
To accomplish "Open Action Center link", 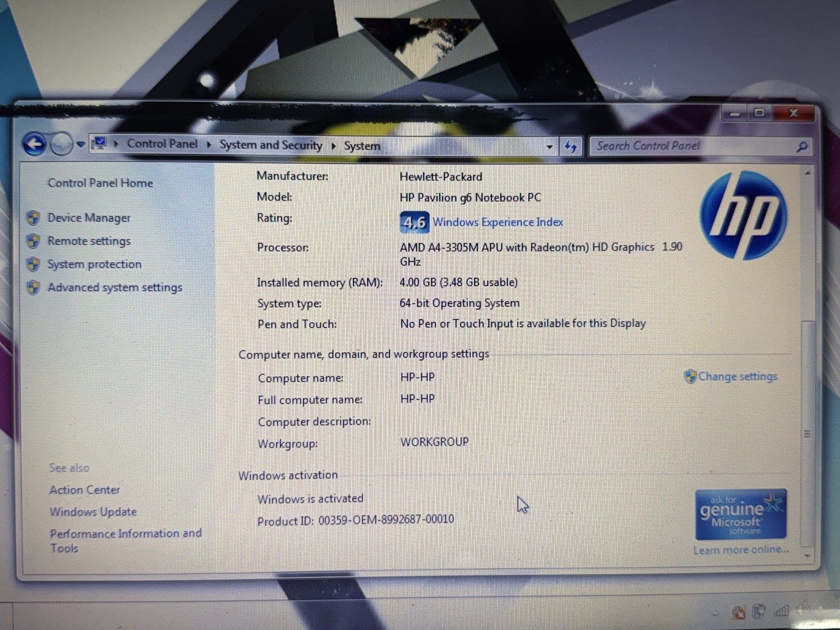I will (x=85, y=490).
